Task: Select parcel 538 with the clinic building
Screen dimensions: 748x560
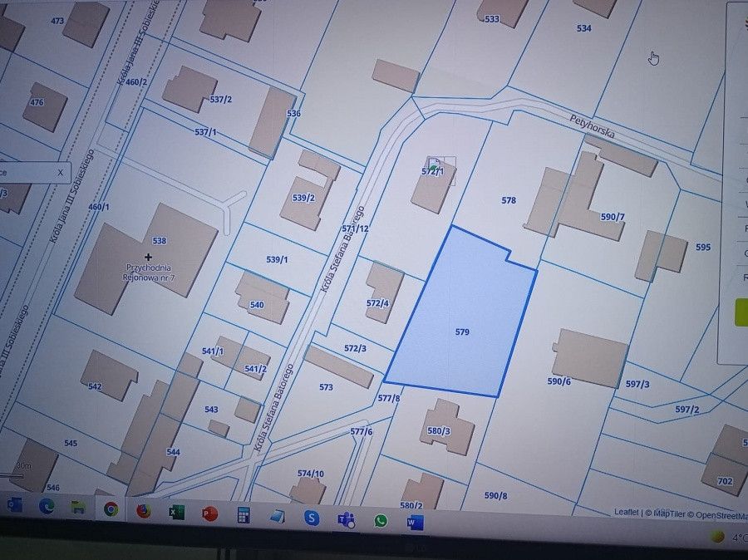Action: [160, 241]
